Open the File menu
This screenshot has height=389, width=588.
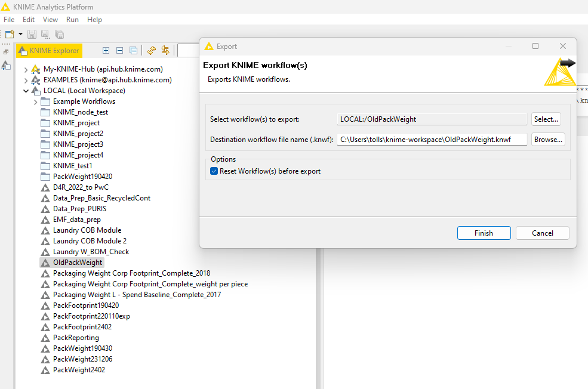9,20
